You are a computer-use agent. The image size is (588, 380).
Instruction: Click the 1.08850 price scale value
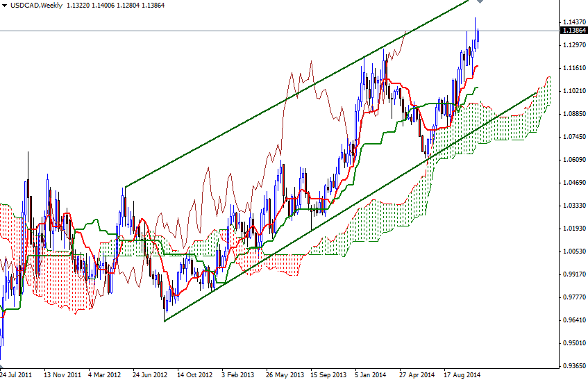click(574, 114)
